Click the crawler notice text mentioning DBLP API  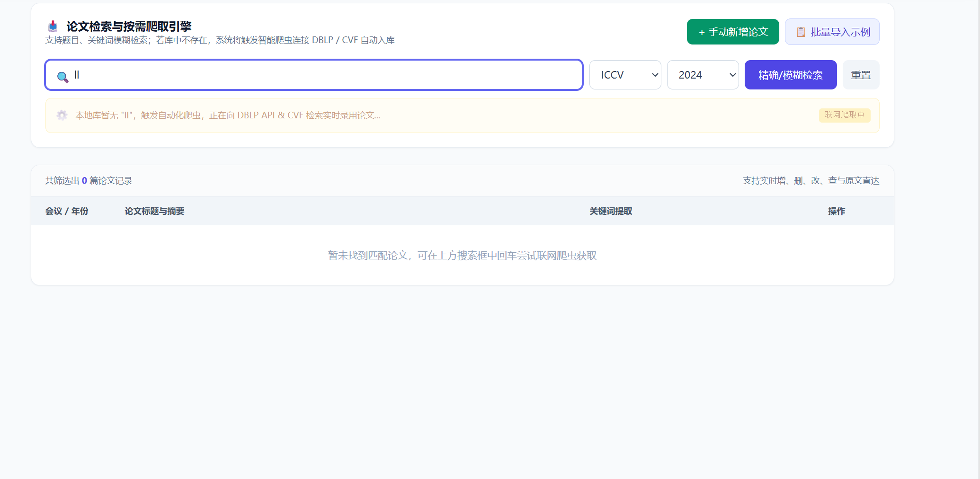click(228, 115)
